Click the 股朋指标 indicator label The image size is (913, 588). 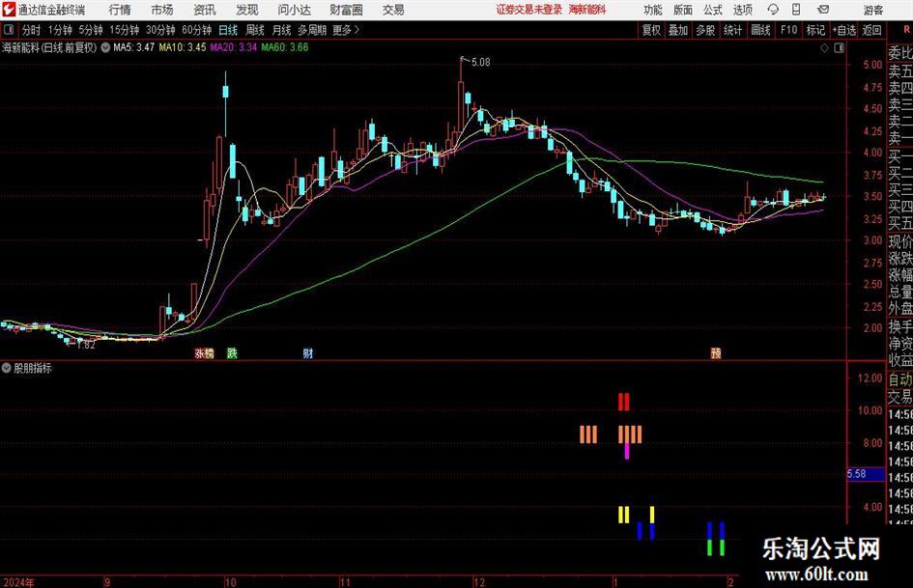[33, 368]
